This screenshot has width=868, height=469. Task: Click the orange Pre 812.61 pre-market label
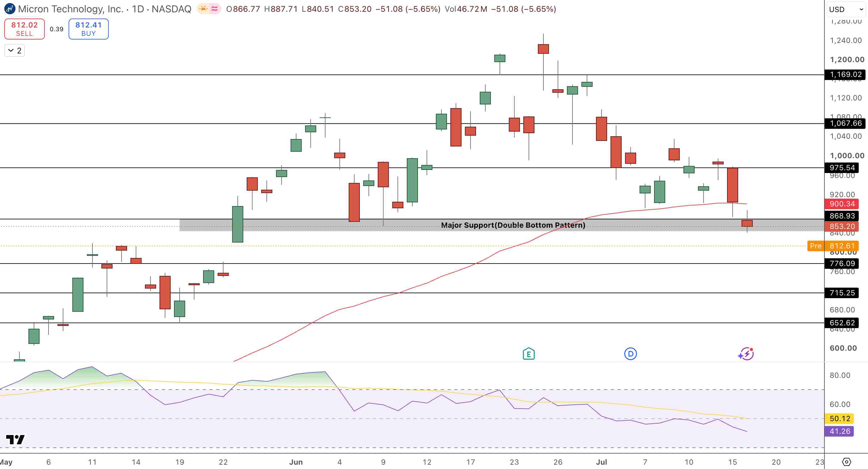coord(833,246)
